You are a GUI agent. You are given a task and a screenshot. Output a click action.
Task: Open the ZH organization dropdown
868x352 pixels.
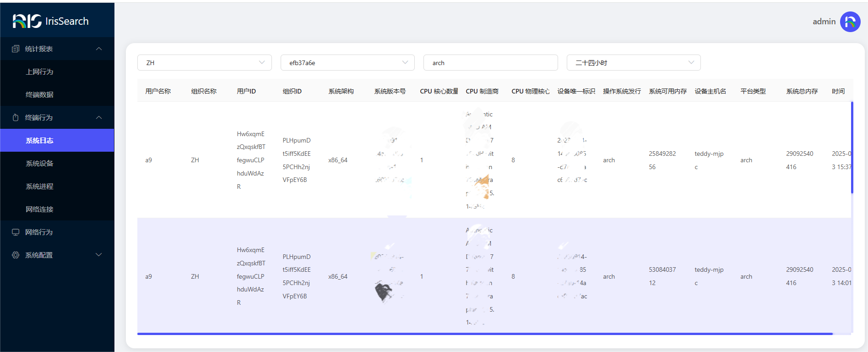click(x=205, y=63)
